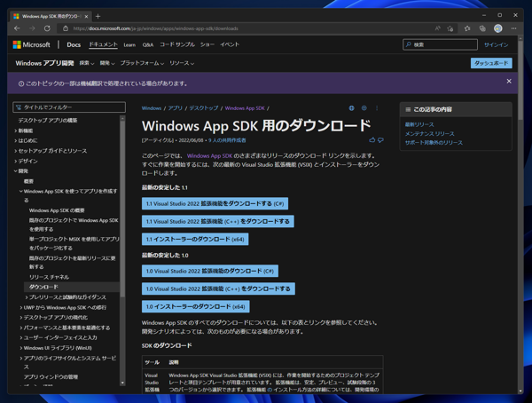Click the add to collection plus circle icon

click(364, 108)
